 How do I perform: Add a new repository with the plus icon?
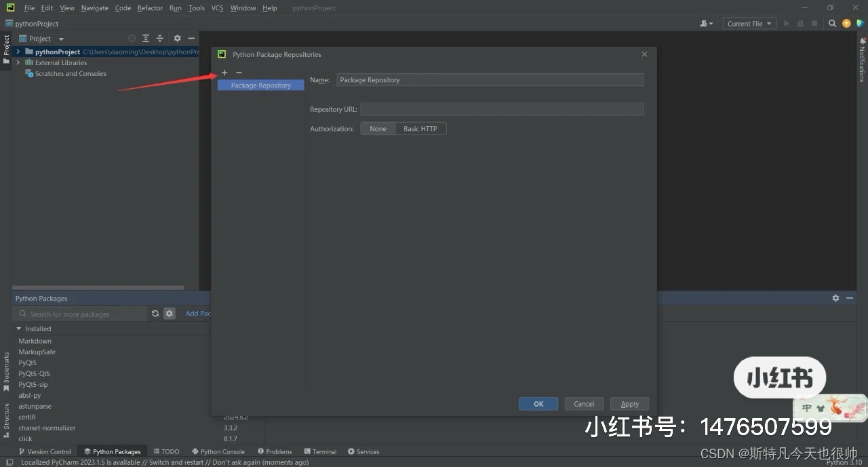pos(224,73)
